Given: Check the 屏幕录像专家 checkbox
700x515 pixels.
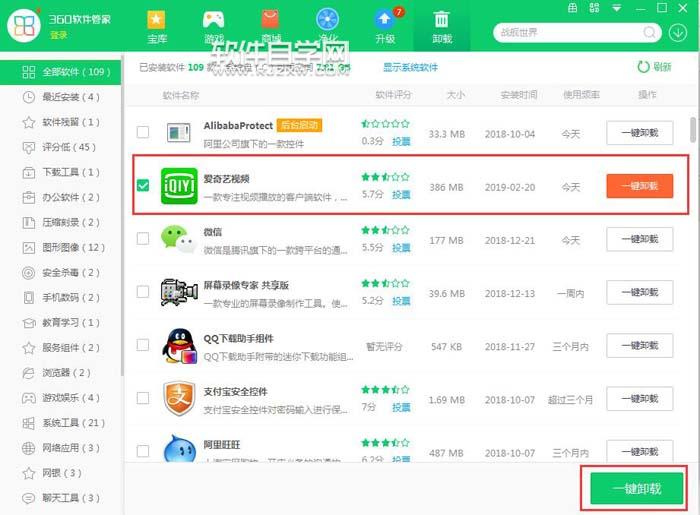Looking at the screenshot, I should coord(143,292).
